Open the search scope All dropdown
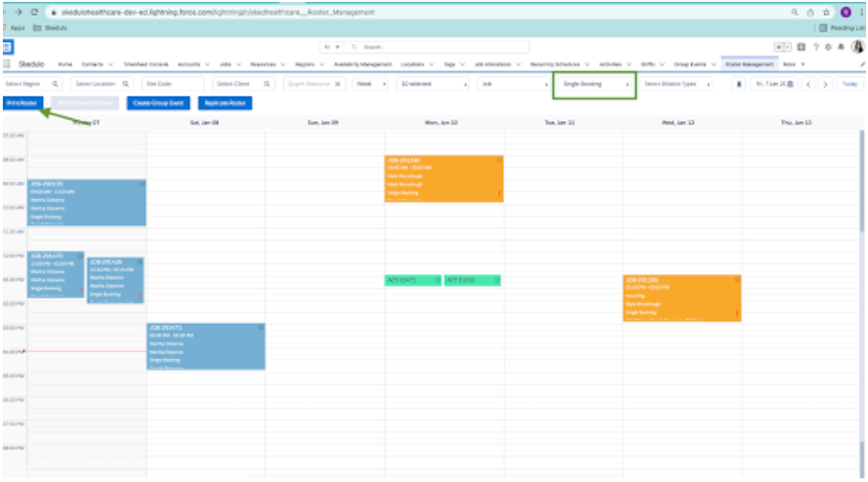 pyautogui.click(x=332, y=47)
